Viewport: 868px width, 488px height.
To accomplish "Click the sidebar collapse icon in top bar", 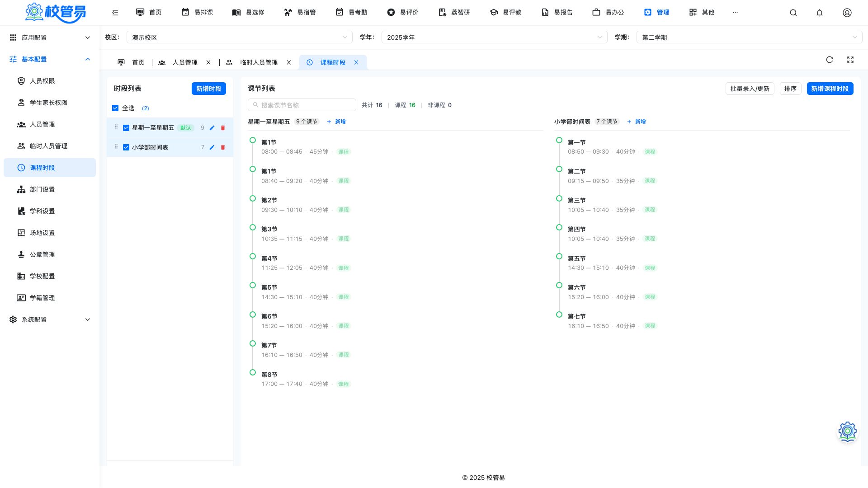I will coord(115,13).
